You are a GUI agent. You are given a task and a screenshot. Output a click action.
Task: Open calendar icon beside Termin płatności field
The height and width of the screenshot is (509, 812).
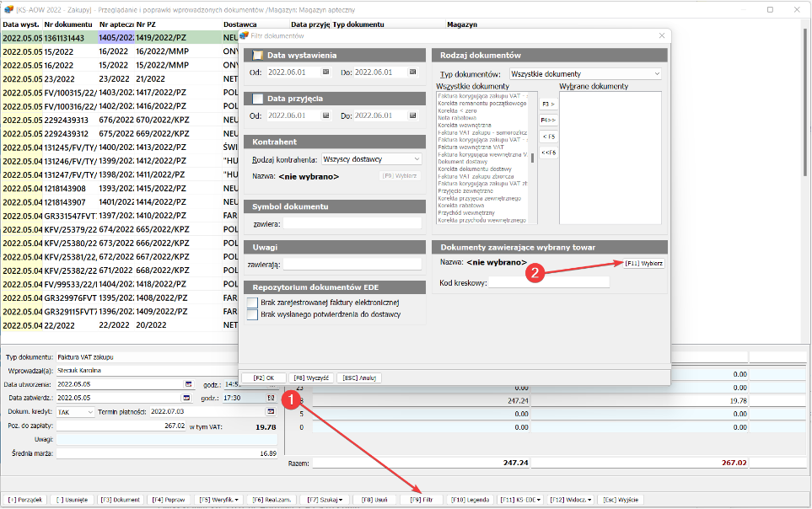tap(271, 411)
